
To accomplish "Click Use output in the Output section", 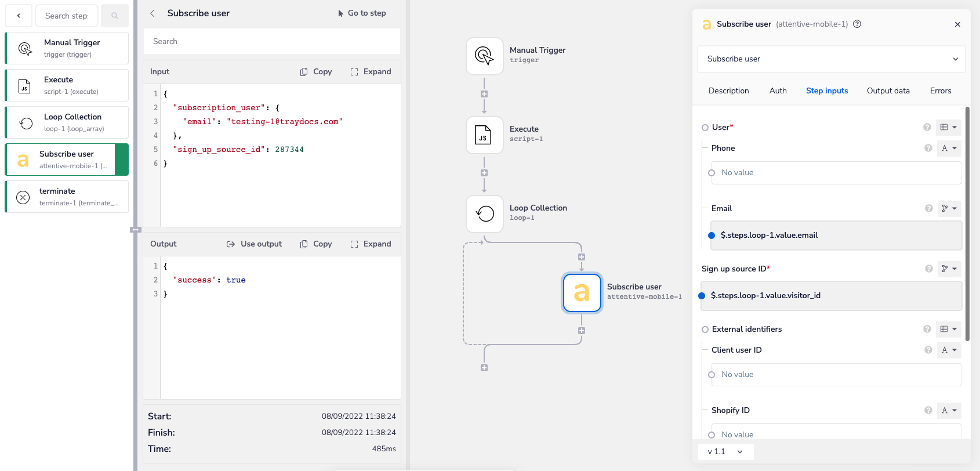I will tap(254, 244).
